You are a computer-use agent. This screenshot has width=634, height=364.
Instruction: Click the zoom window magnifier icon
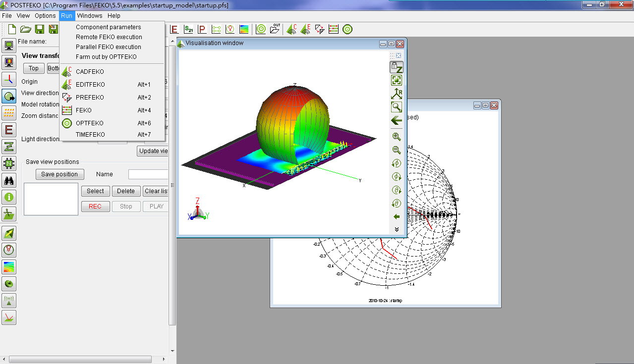click(397, 106)
